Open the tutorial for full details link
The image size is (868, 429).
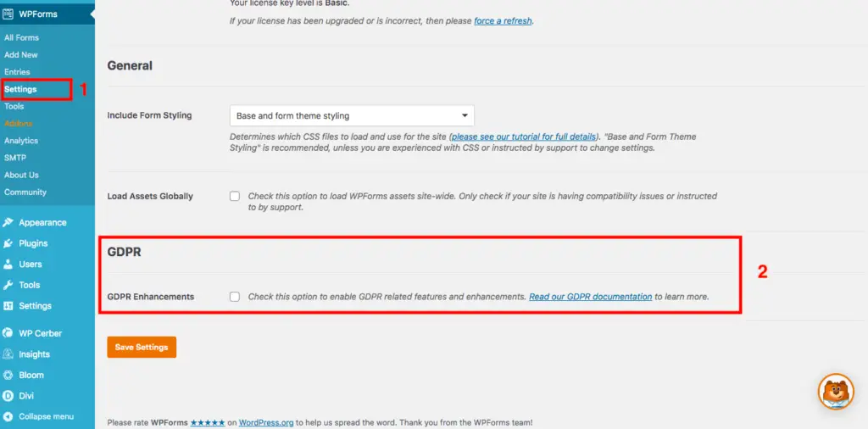(x=524, y=136)
